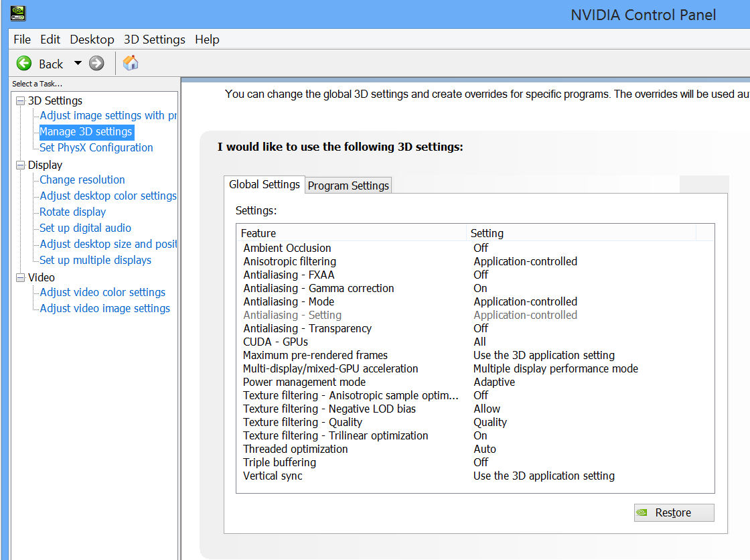
Task: Click the Feature column header
Action: point(351,233)
